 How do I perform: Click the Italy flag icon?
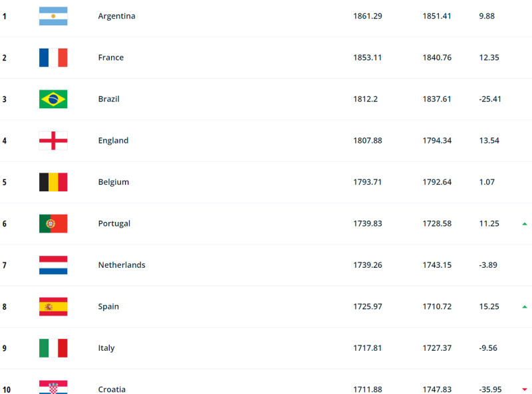click(53, 348)
